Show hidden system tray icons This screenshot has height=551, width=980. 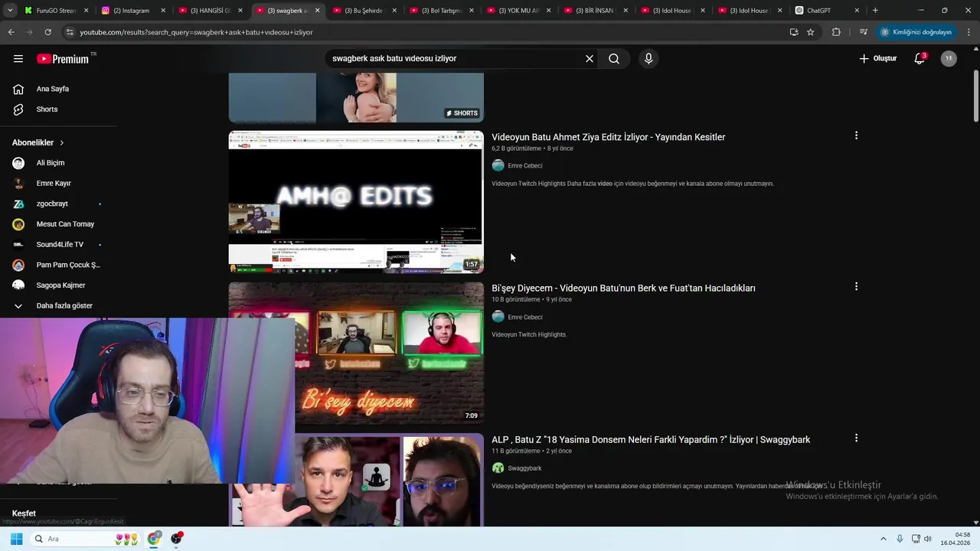883,539
